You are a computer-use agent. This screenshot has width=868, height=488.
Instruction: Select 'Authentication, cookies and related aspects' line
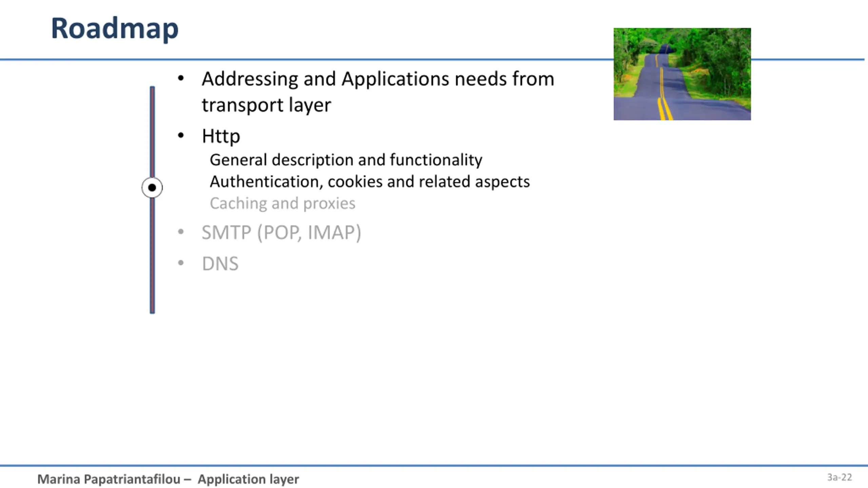pyautogui.click(x=370, y=182)
